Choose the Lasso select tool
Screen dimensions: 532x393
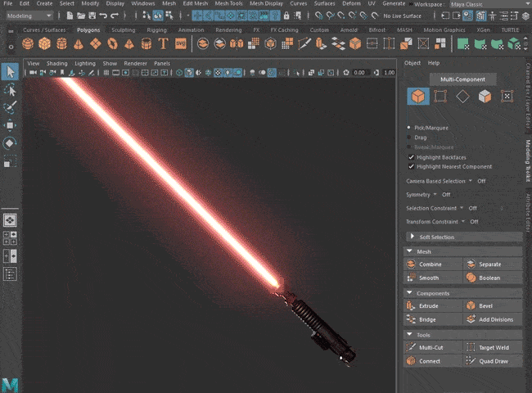(10, 90)
